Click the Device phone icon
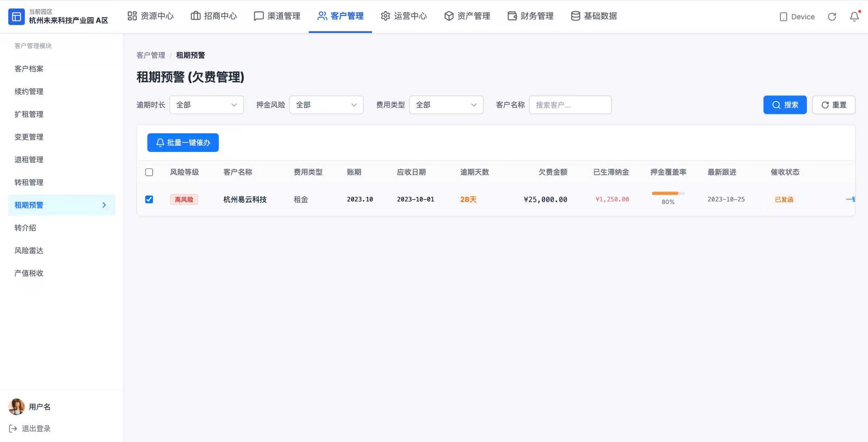The width and height of the screenshot is (868, 442). click(x=783, y=17)
